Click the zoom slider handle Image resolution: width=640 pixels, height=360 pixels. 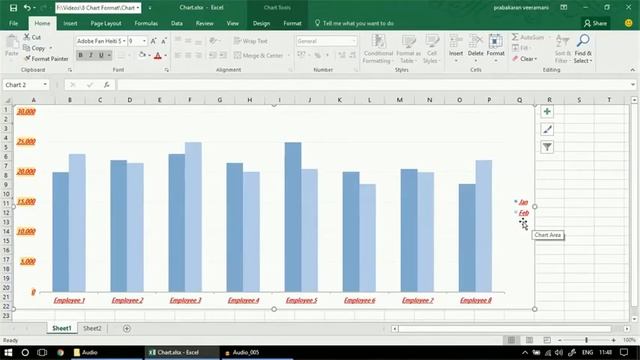[586, 340]
